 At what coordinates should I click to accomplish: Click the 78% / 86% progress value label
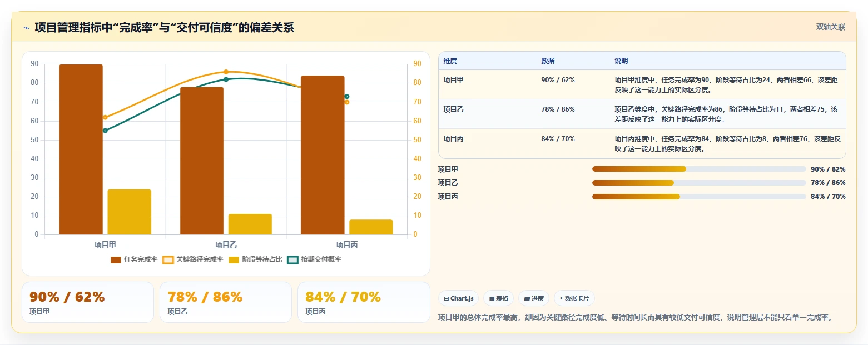click(828, 183)
